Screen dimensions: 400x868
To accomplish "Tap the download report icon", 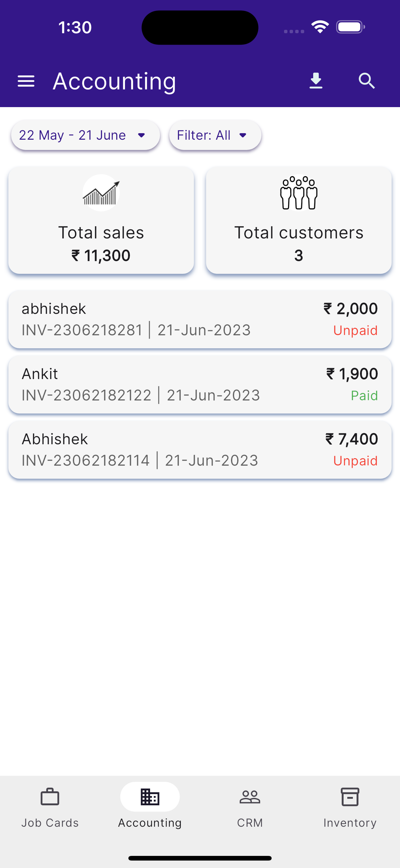I will click(x=315, y=81).
